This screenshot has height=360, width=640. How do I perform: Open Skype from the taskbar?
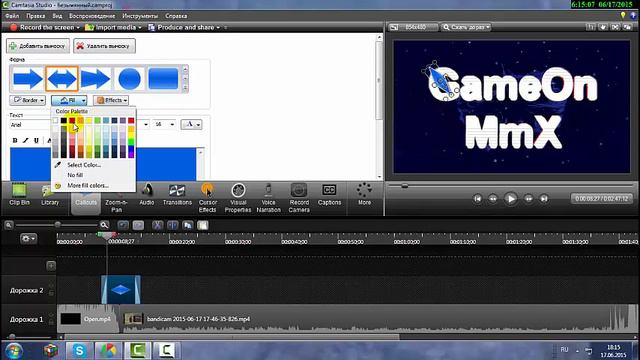(79, 350)
